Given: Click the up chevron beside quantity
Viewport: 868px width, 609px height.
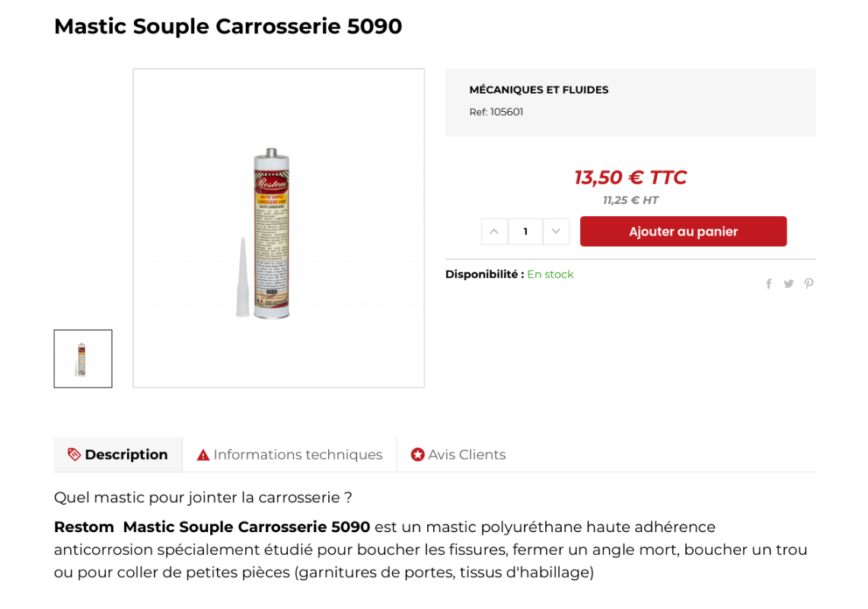Looking at the screenshot, I should point(494,231).
